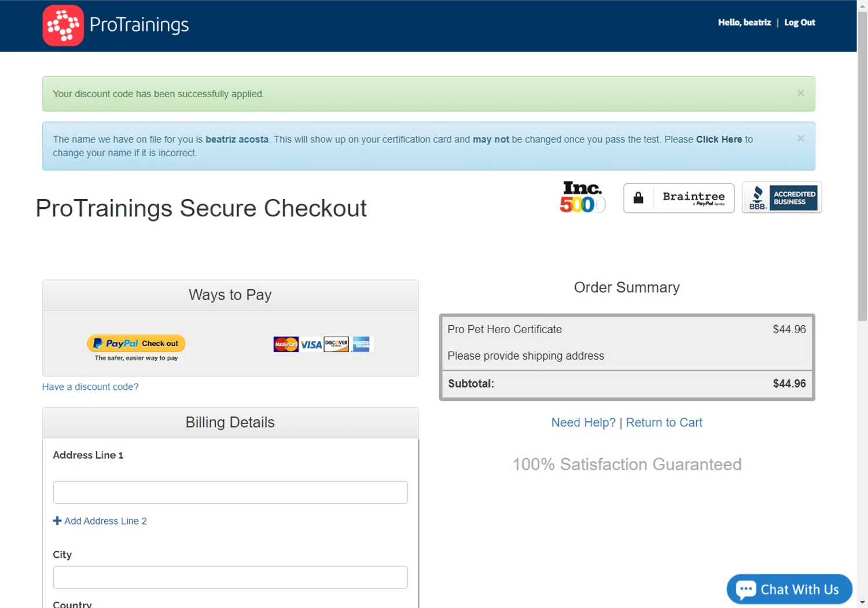Click the ProTrainings wordmark text
Screen dimensions: 868x608
(139, 25)
